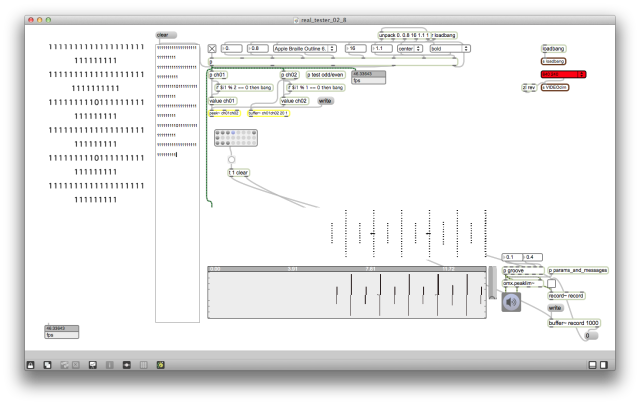The height and width of the screenshot is (405, 640).
Task: Click the waveform display panel
Action: [x=347, y=295]
